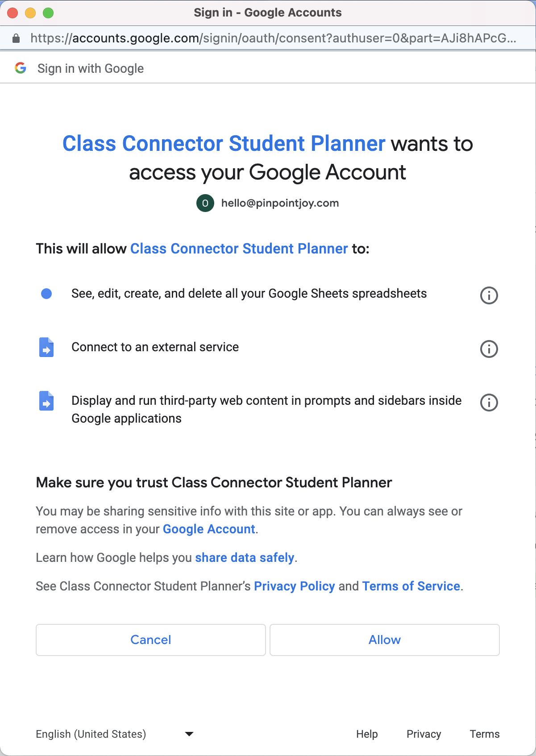Viewport: 536px width, 756px height.
Task: Click the padlock icon in address bar
Action: click(16, 38)
